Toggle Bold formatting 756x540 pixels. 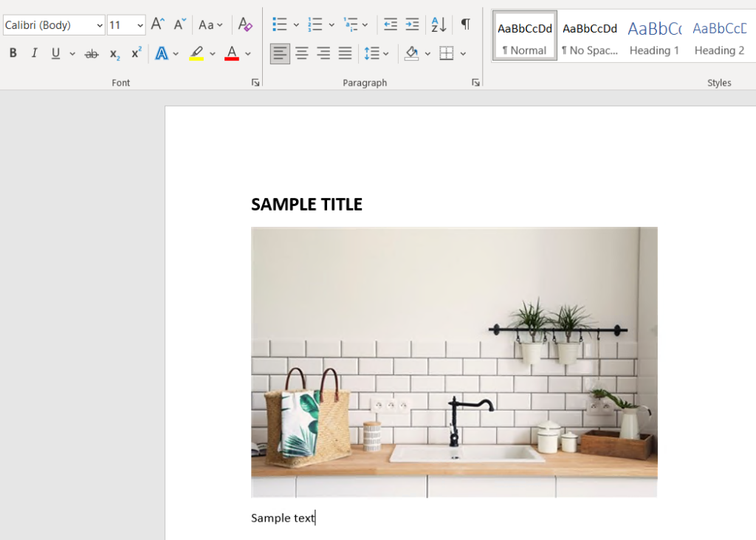pyautogui.click(x=13, y=54)
